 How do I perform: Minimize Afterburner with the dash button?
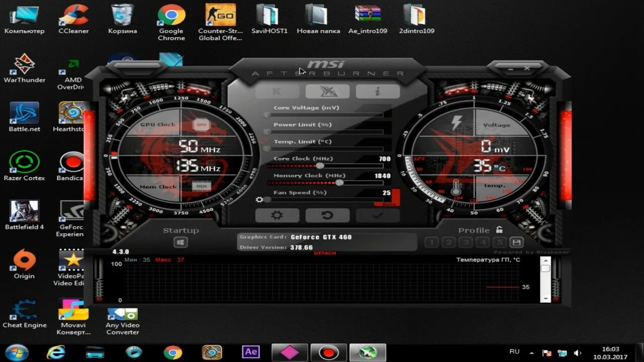(x=511, y=68)
